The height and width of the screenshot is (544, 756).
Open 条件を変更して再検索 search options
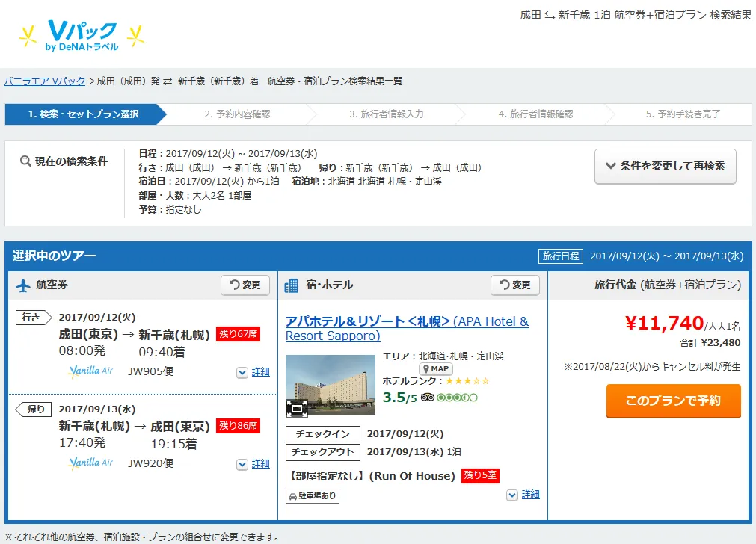tap(665, 166)
